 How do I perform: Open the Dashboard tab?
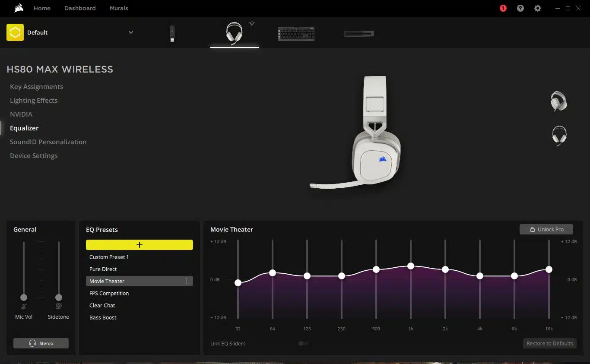click(x=80, y=8)
